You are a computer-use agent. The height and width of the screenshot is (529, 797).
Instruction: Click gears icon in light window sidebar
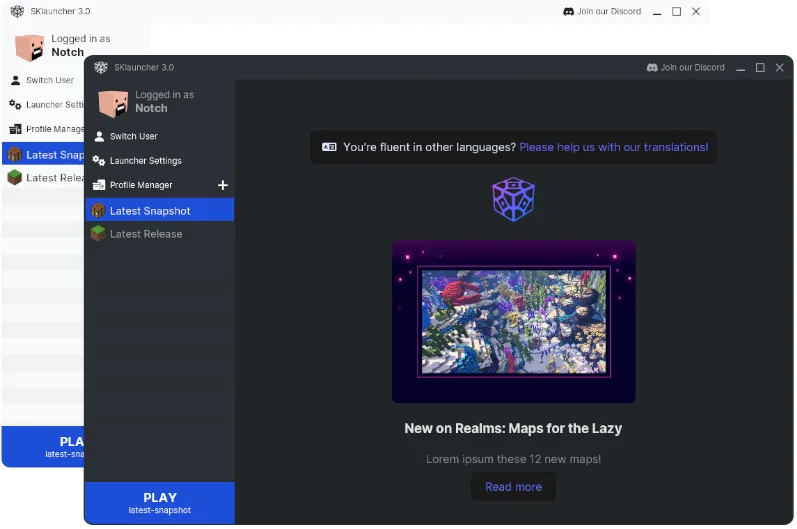[15, 105]
